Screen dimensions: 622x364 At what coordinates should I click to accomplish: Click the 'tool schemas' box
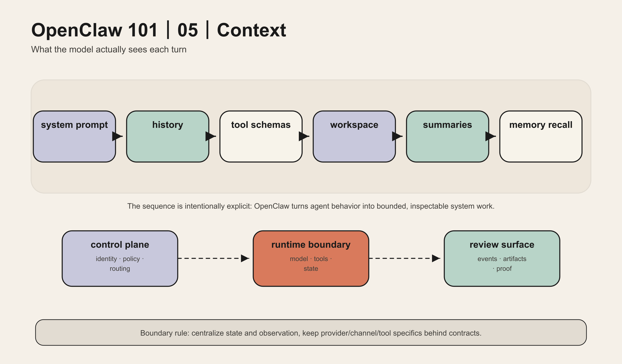(x=261, y=136)
